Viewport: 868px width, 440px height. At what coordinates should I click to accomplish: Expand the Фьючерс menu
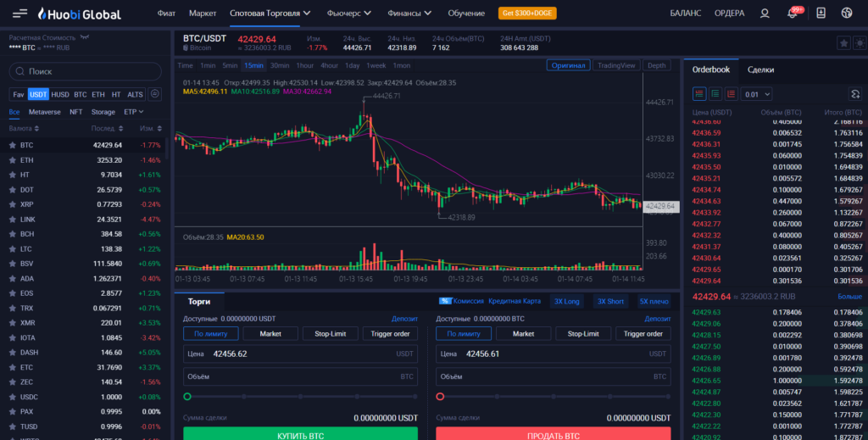click(348, 14)
